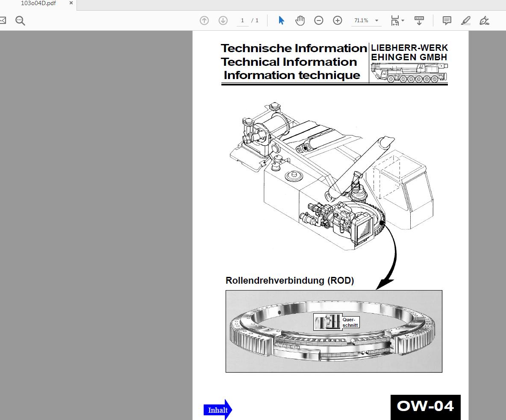506x420 pixels.
Task: Click the crane truck logo image
Action: pos(409,73)
